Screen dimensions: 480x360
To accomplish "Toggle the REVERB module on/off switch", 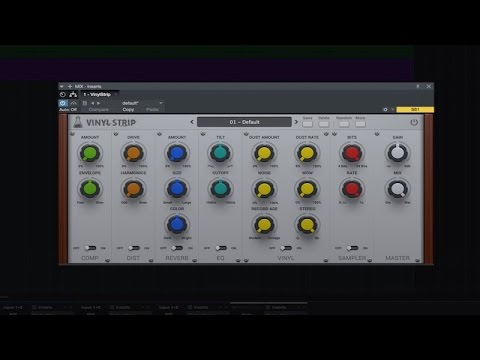I will pyautogui.click(x=177, y=248).
